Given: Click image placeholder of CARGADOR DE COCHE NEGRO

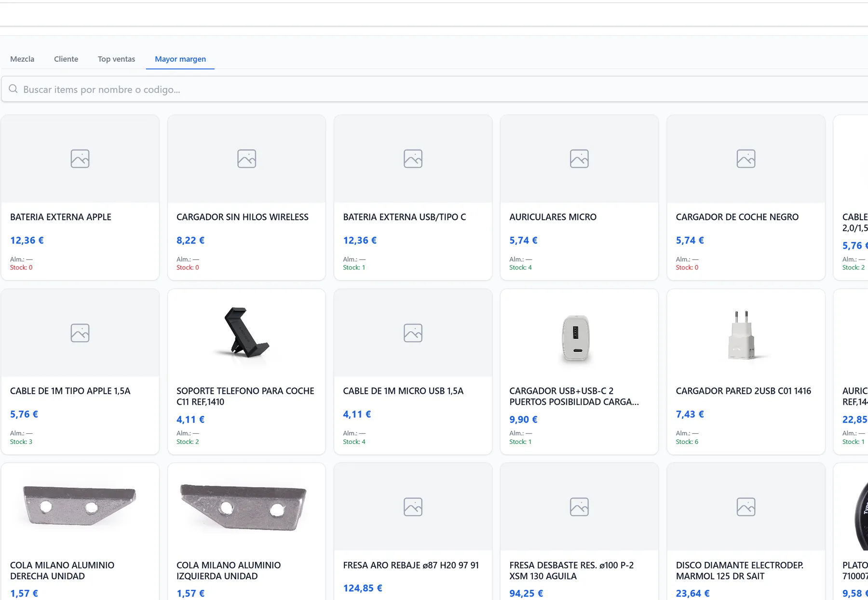Looking at the screenshot, I should [x=746, y=159].
